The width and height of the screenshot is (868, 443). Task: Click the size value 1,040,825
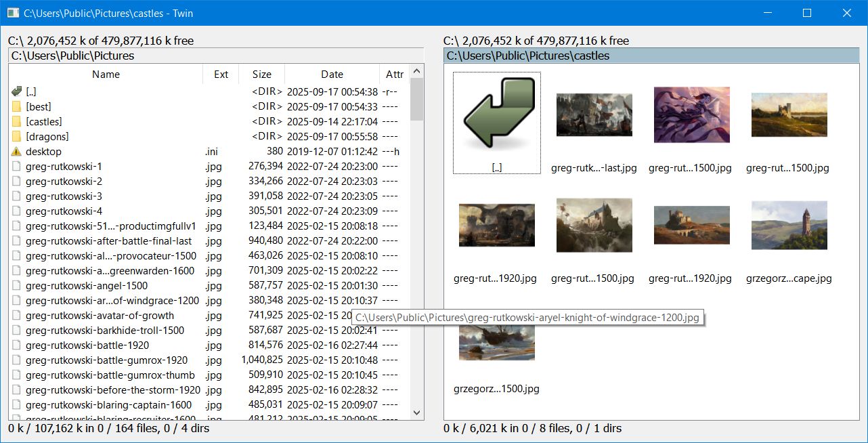(x=262, y=360)
